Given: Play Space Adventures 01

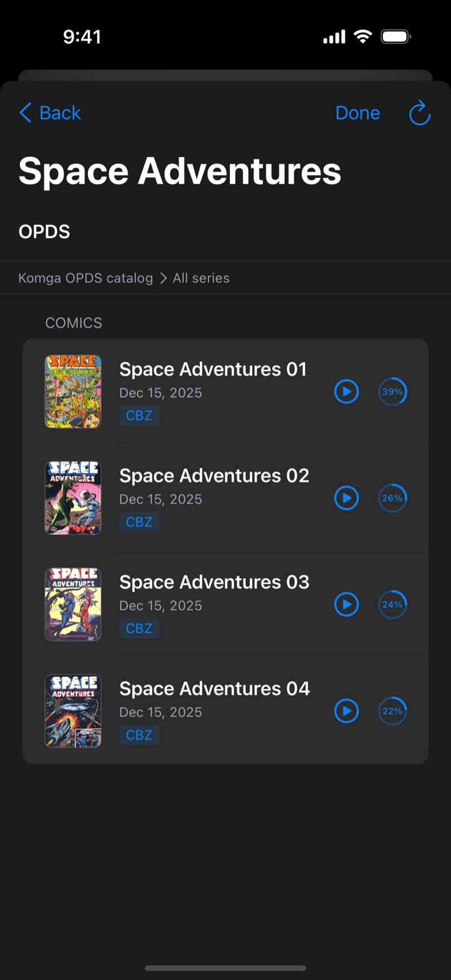Looking at the screenshot, I should (347, 392).
